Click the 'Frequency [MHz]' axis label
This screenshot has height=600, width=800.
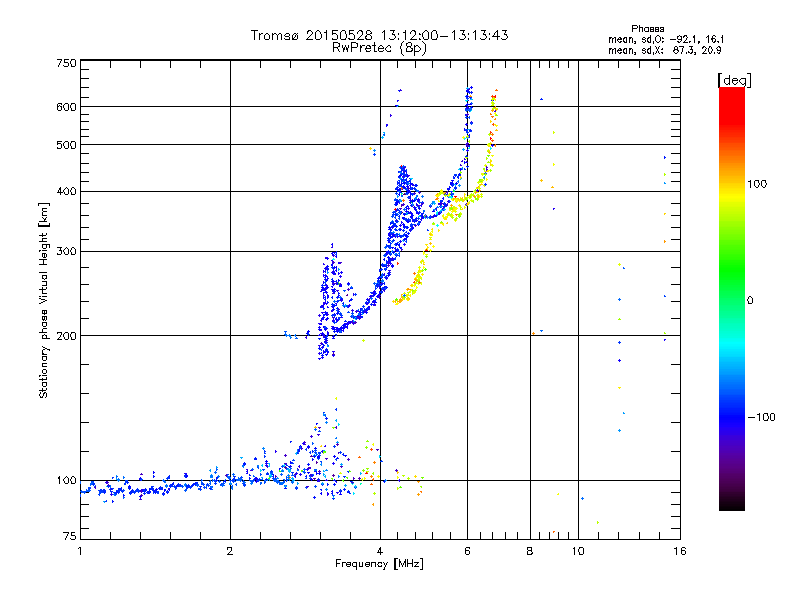click(x=379, y=564)
